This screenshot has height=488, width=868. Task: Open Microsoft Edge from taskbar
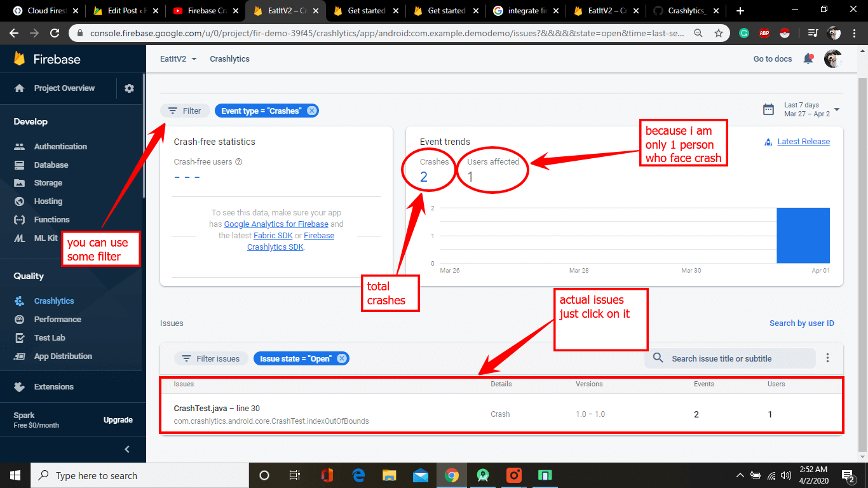tap(358, 475)
